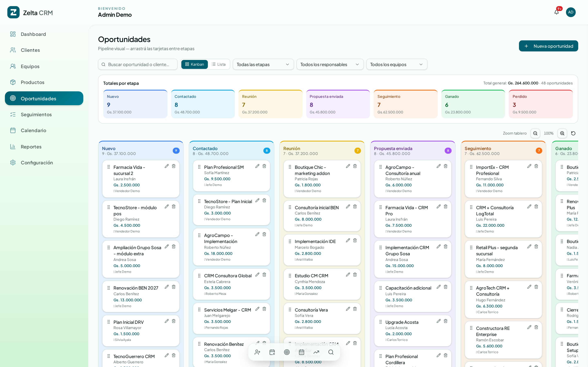Image resolution: width=588 pixels, height=367 pixels.
Task: Click the Perdido stage summary card
Action: pyautogui.click(x=541, y=104)
